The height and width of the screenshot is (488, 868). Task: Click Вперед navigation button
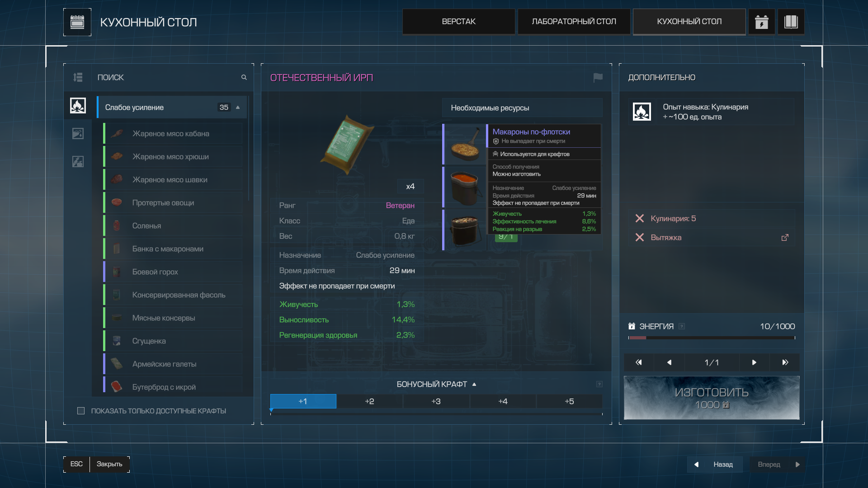click(x=777, y=465)
